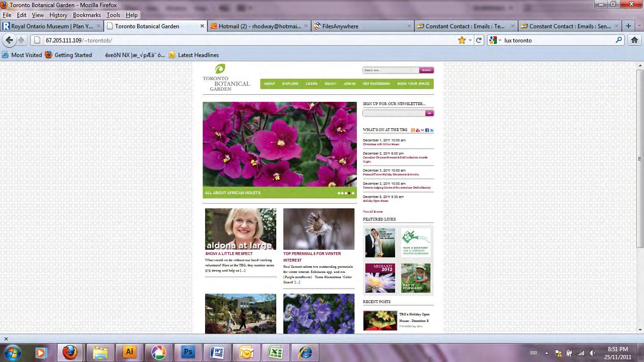Open the GET GARDENING navigation item
The height and width of the screenshot is (362, 644).
click(376, 84)
